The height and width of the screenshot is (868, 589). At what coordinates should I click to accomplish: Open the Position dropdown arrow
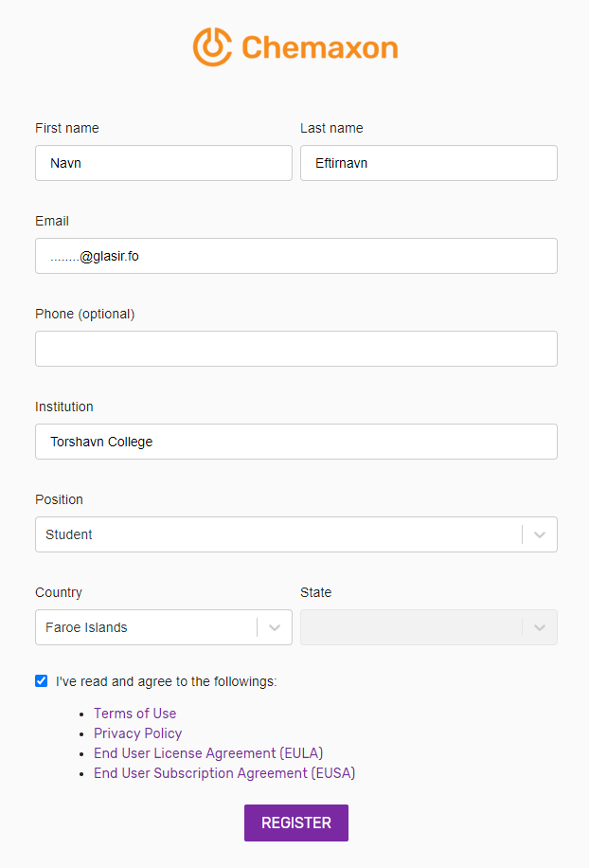[540, 534]
